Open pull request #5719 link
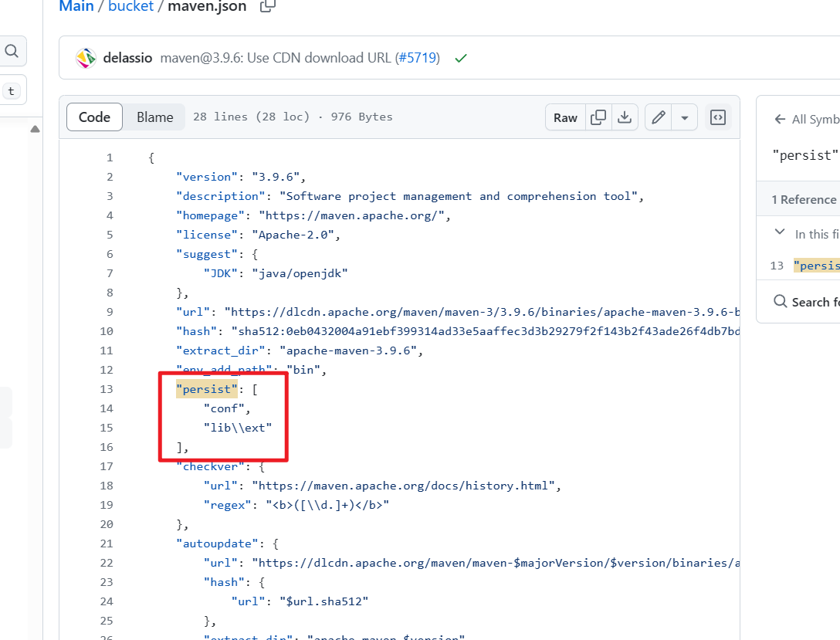 coord(418,58)
